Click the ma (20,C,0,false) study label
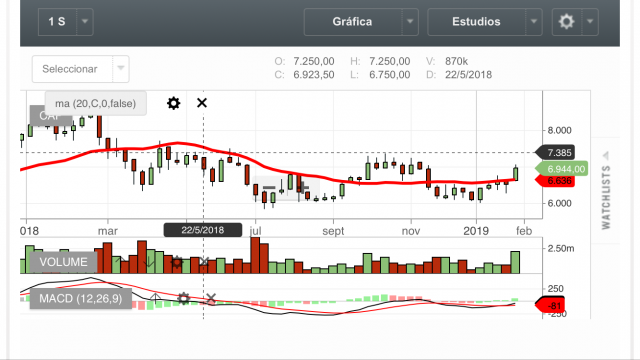This screenshot has height=360, width=640. pos(96,103)
